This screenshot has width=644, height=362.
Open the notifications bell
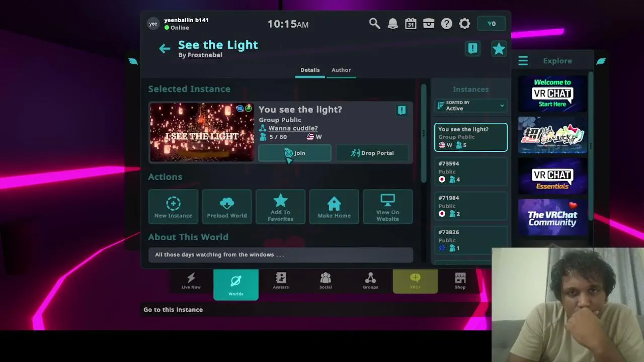pos(393,24)
